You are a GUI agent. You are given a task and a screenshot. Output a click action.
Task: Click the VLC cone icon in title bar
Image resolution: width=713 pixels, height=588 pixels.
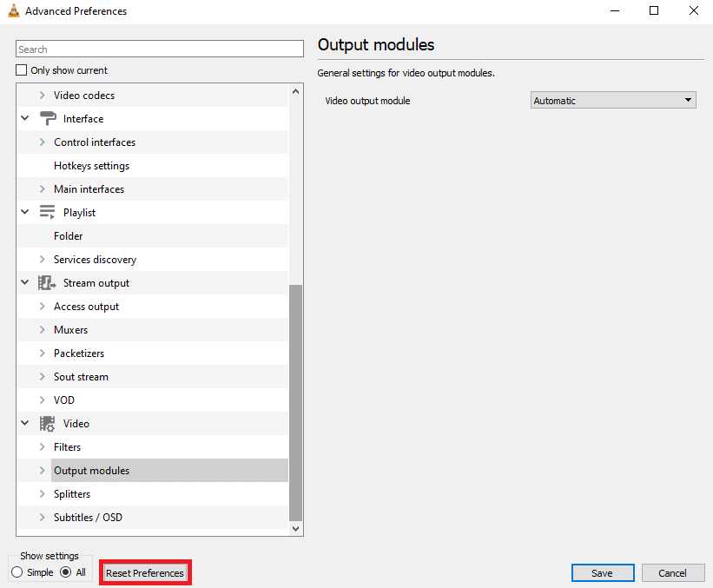[x=14, y=10]
